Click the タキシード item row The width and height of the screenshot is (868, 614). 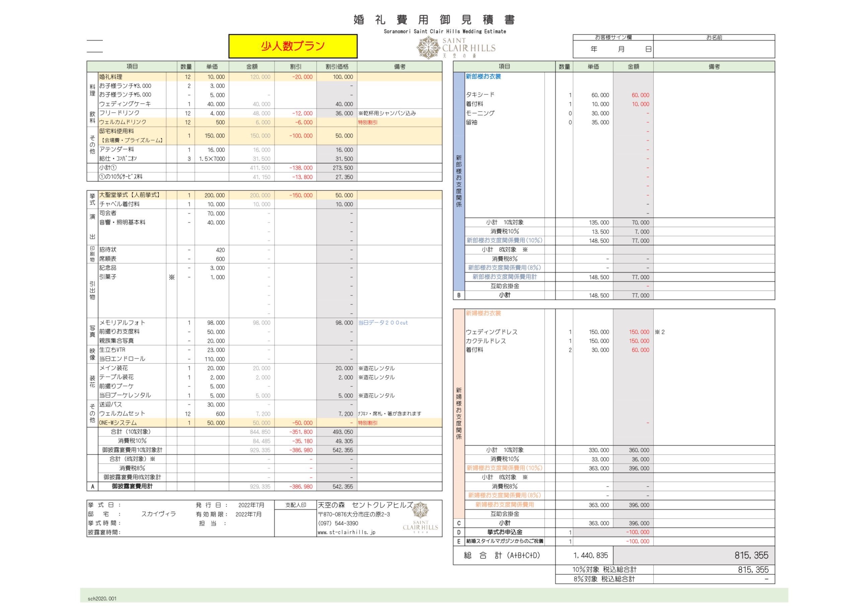point(480,95)
